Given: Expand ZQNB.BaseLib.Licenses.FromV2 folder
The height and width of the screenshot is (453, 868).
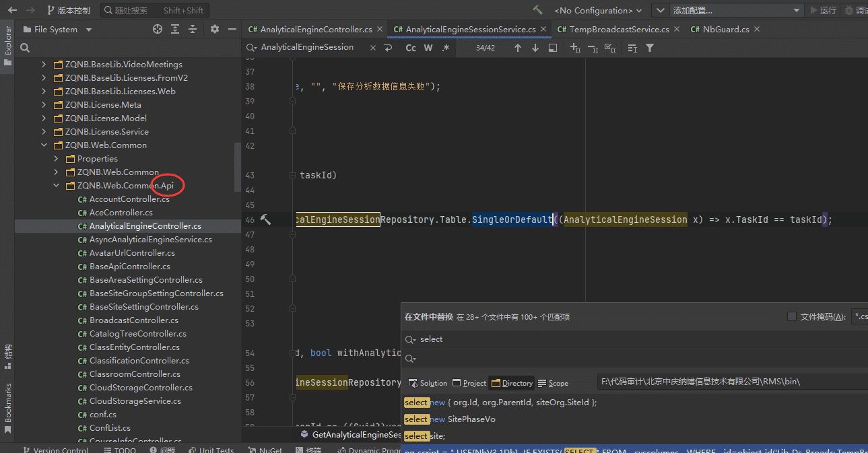Looking at the screenshot, I should [x=44, y=78].
